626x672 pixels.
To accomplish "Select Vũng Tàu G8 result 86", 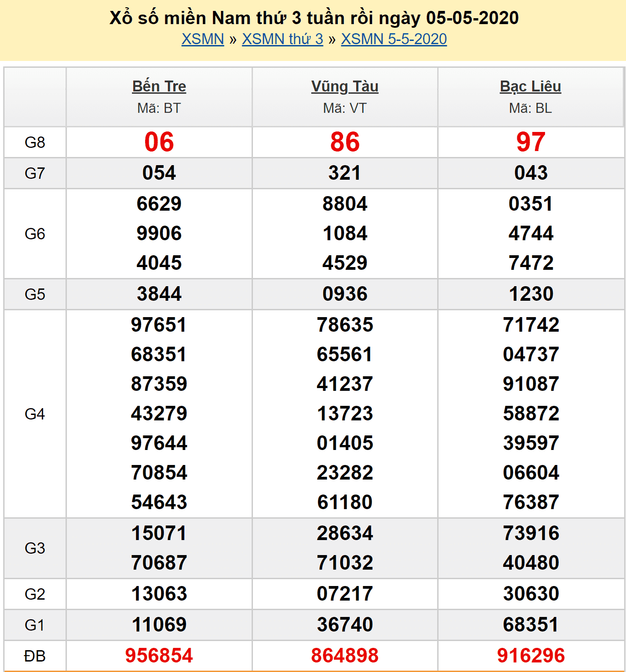I will click(x=345, y=142).
